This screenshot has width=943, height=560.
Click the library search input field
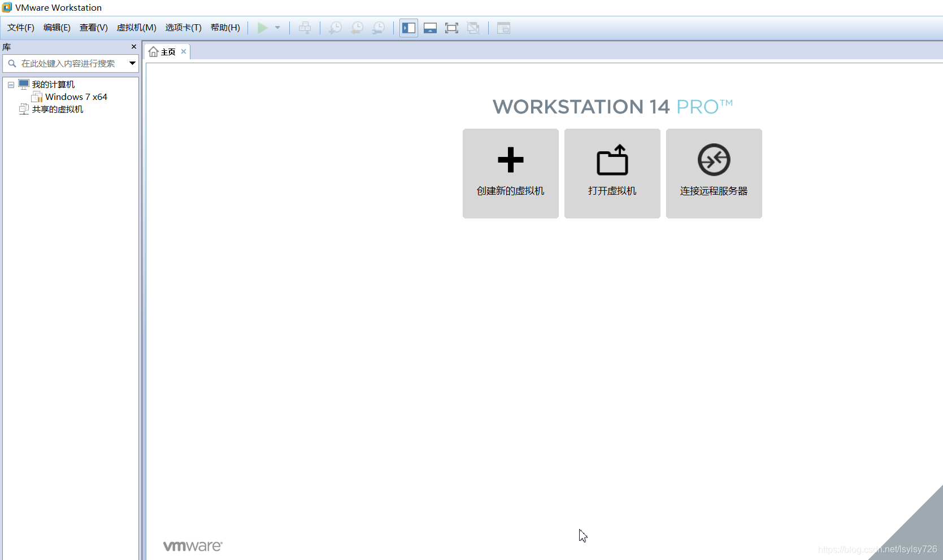71,63
